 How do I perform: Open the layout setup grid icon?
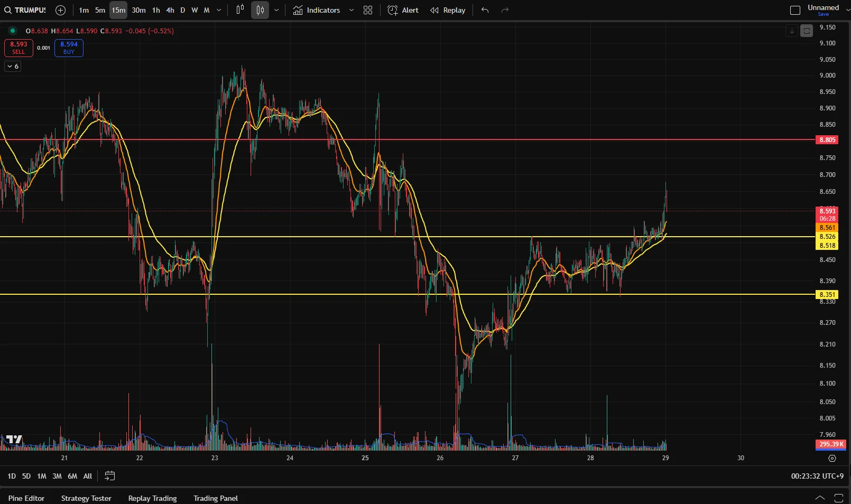368,10
